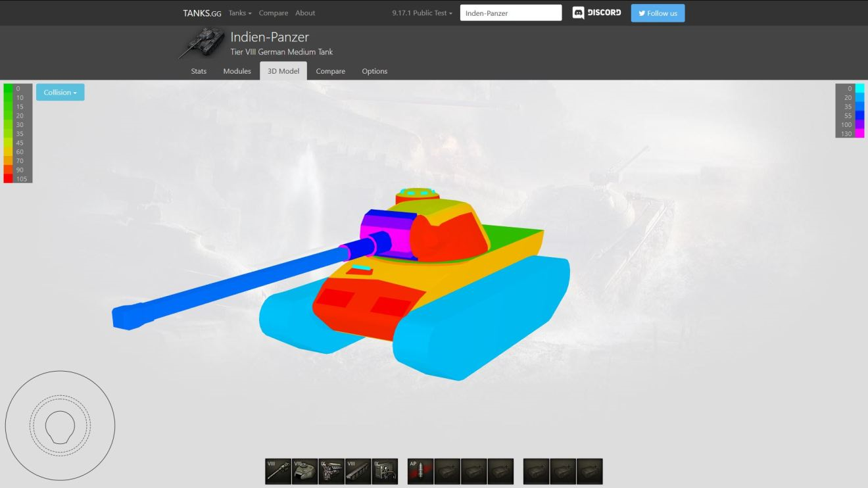Click the About link in the navbar
868x488 pixels.
tap(305, 13)
